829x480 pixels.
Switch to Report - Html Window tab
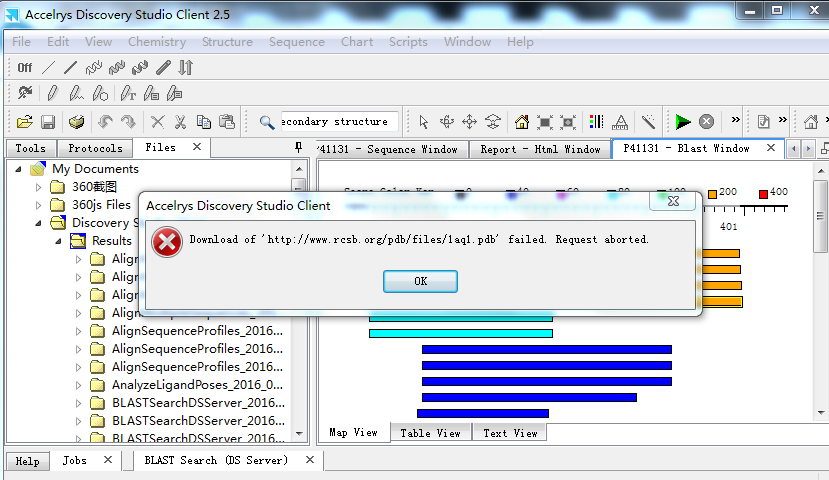click(540, 150)
